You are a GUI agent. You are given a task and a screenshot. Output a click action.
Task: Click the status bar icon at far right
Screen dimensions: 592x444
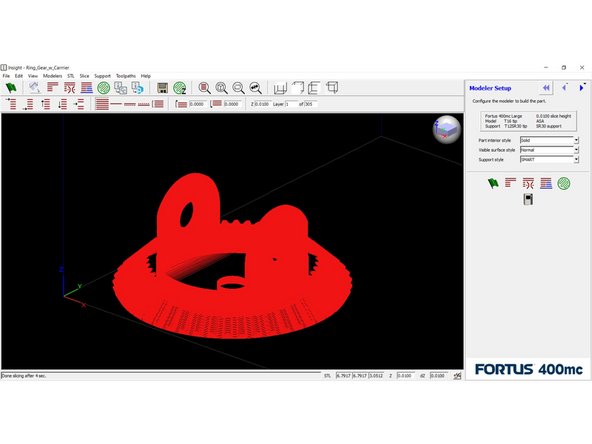click(457, 376)
